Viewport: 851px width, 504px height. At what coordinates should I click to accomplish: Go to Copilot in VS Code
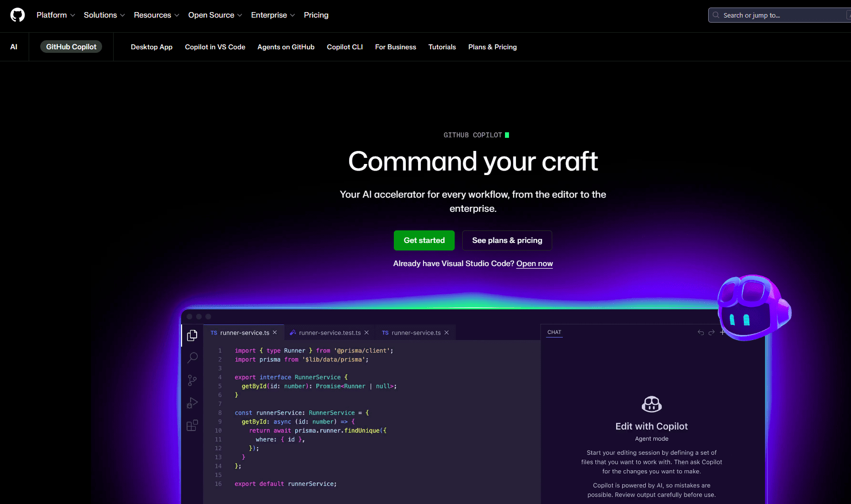(215, 47)
